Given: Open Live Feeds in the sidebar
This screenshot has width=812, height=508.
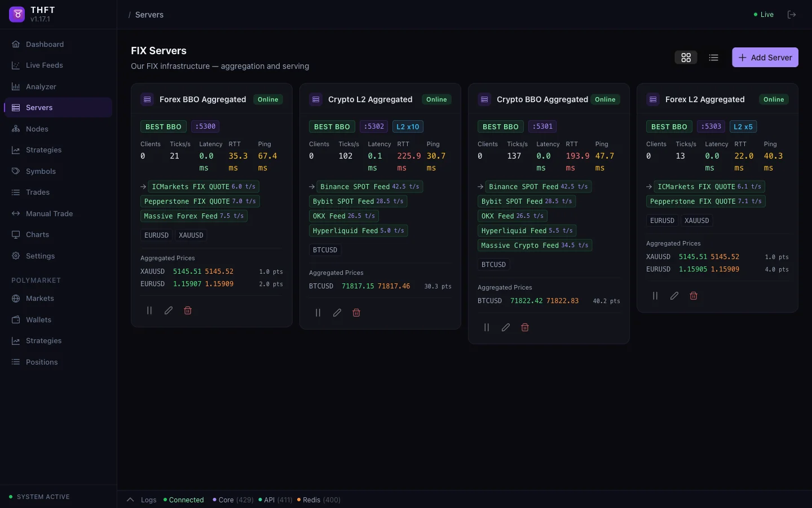Looking at the screenshot, I should click(x=44, y=65).
